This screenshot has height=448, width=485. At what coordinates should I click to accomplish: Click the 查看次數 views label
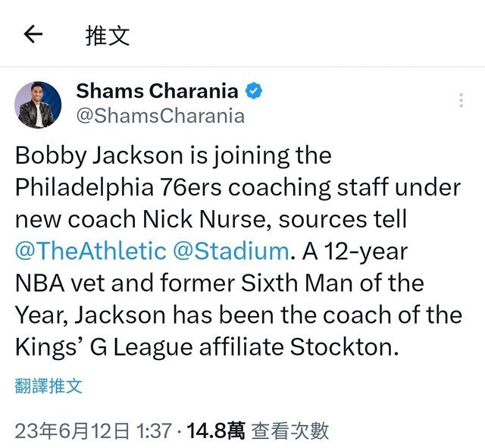click(290, 431)
